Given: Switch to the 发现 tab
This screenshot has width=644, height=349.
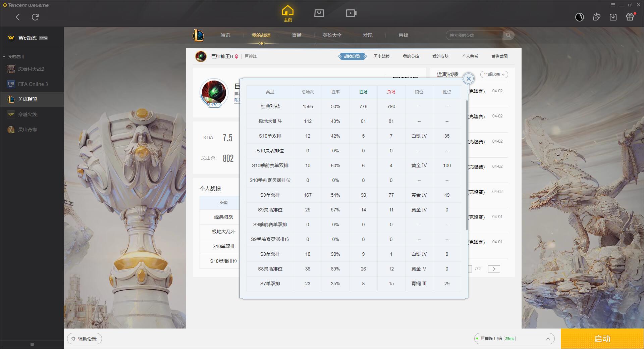Looking at the screenshot, I should click(368, 35).
